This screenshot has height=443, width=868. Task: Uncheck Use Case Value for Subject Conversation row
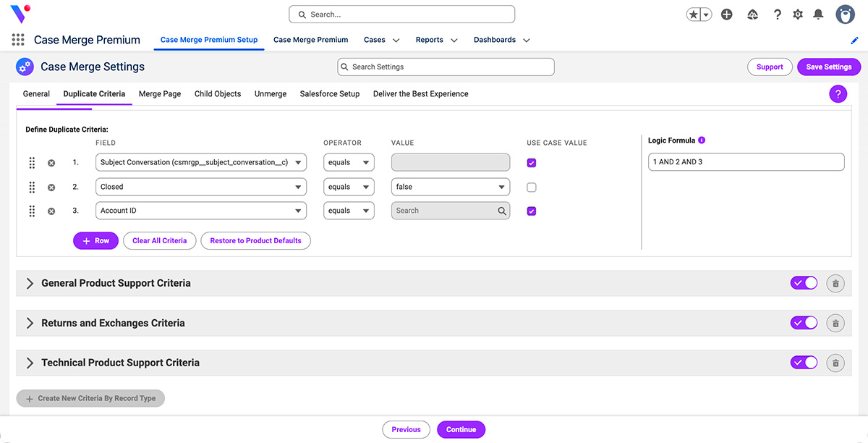tap(532, 162)
